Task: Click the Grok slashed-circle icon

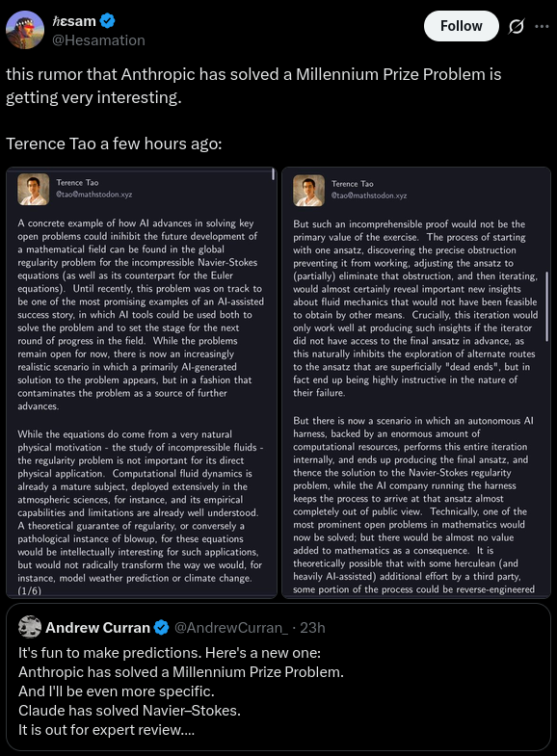Action: coord(516,27)
